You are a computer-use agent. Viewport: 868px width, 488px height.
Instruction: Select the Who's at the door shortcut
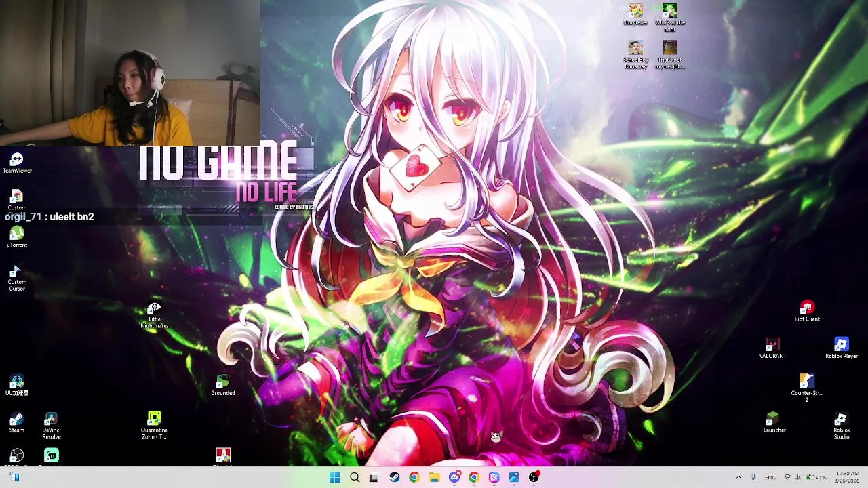coord(670,18)
